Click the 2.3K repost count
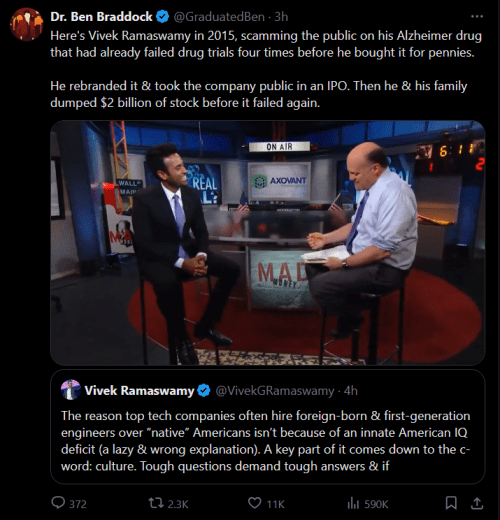The height and width of the screenshot is (520, 500). click(178, 504)
